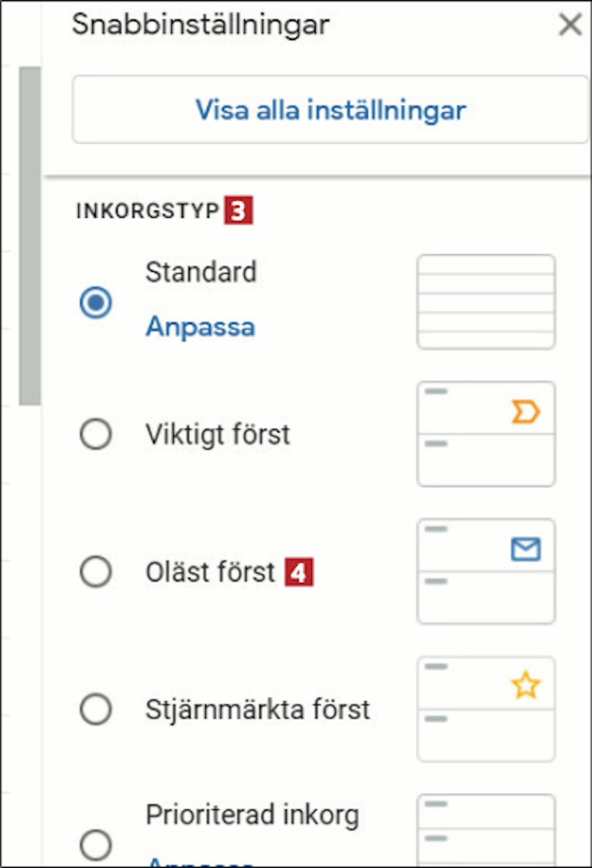Screen dimensions: 592x868
Task: Click the Oläst först text label
Action: (x=210, y=572)
